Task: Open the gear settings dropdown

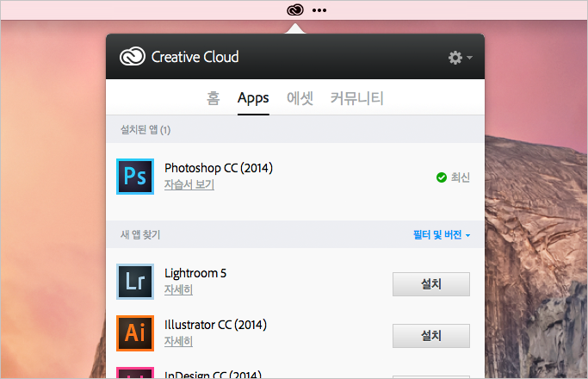Action: [460, 58]
